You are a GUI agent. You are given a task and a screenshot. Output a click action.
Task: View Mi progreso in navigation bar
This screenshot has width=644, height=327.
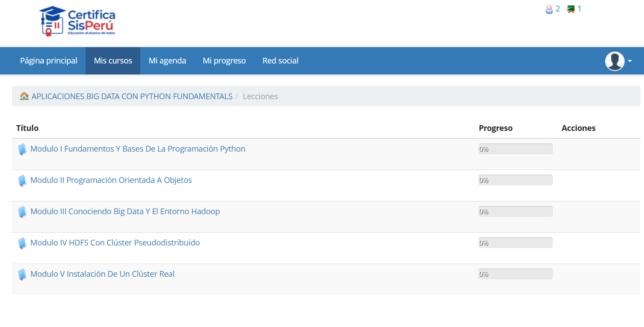click(224, 61)
